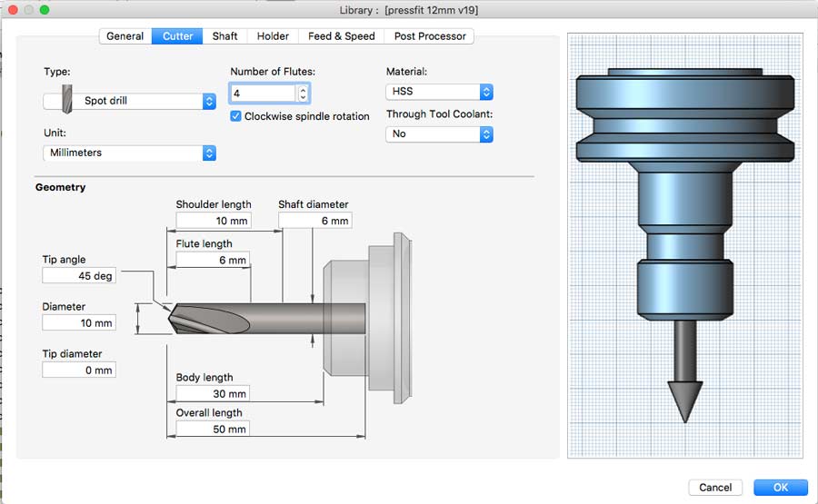Viewport: 818px width, 504px height.
Task: Toggle Clockwise spindle rotation checkbox
Action: (236, 117)
